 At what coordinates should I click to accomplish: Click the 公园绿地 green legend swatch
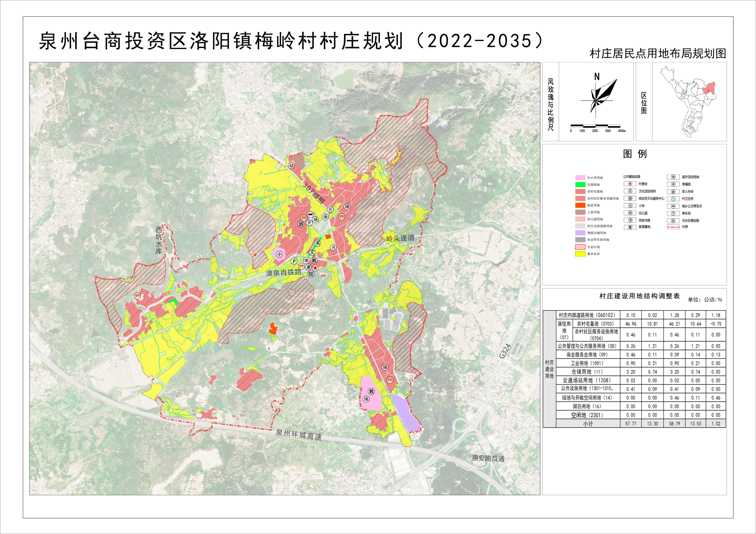(580, 185)
